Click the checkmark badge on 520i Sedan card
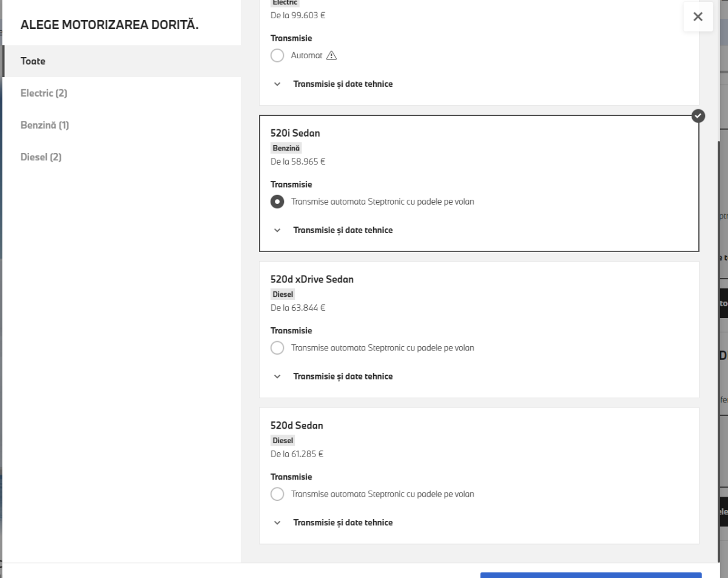 [698, 116]
